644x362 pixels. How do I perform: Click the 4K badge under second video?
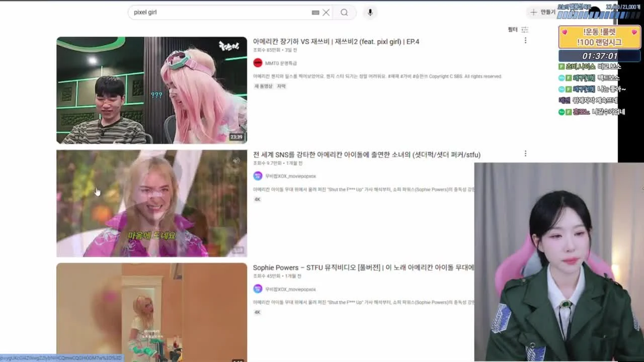click(x=258, y=200)
